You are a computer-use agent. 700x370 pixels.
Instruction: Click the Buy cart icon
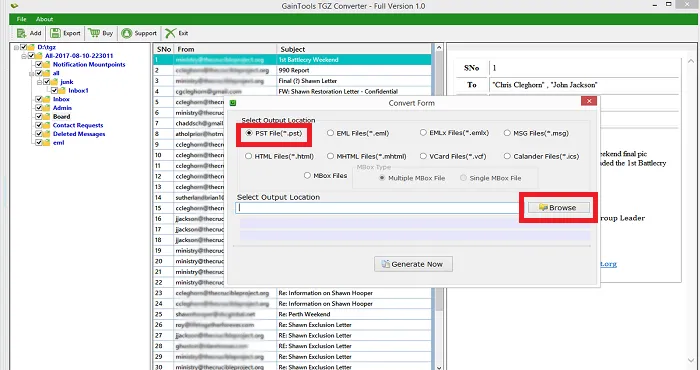coord(94,33)
